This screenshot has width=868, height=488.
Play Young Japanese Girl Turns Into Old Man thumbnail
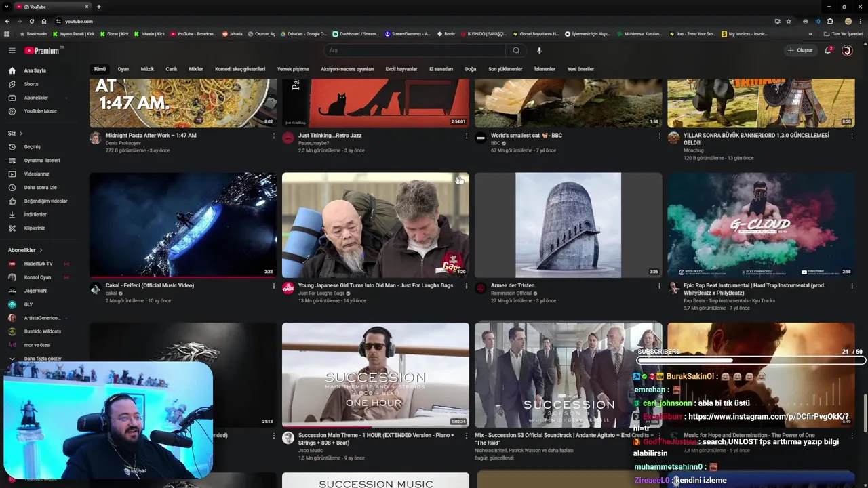tap(376, 225)
